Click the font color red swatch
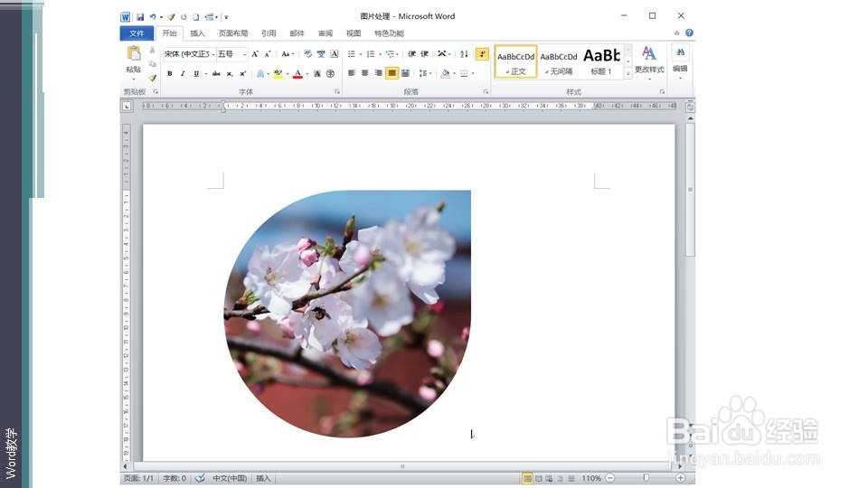The height and width of the screenshot is (488, 868). tap(297, 73)
